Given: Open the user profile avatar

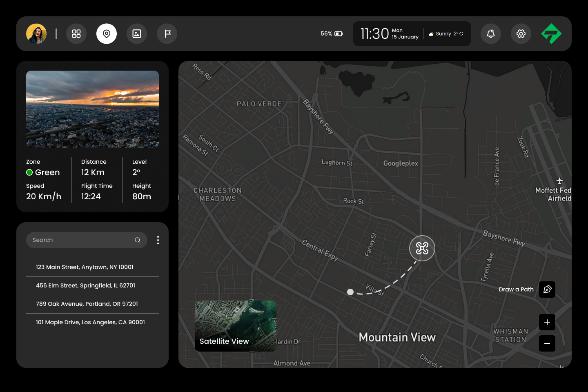Looking at the screenshot, I should click(x=36, y=33).
